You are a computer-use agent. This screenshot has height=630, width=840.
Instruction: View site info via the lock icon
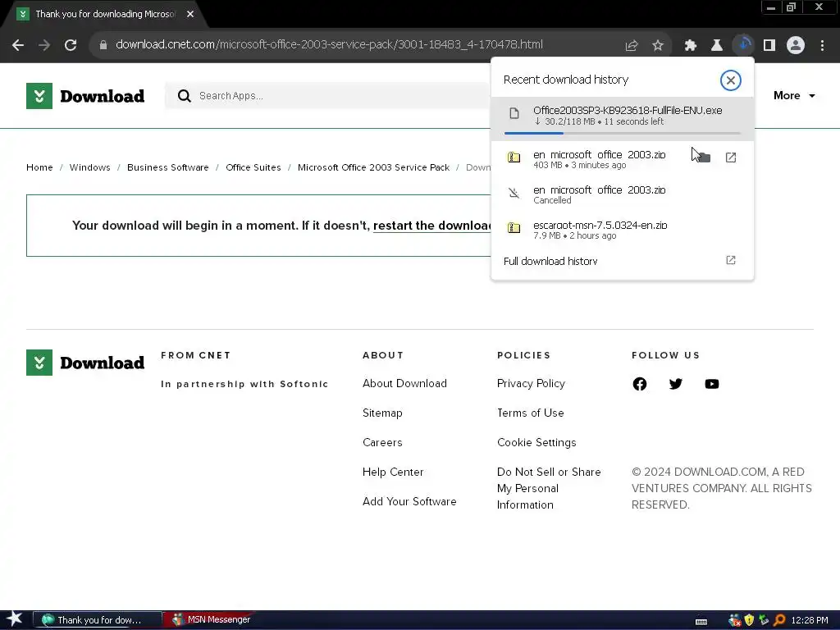coord(103,45)
